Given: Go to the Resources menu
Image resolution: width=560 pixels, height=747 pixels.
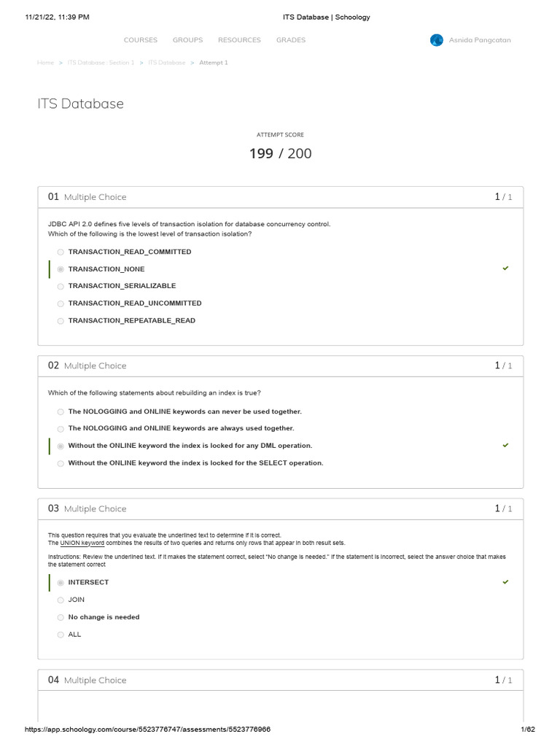Looking at the screenshot, I should 239,40.
